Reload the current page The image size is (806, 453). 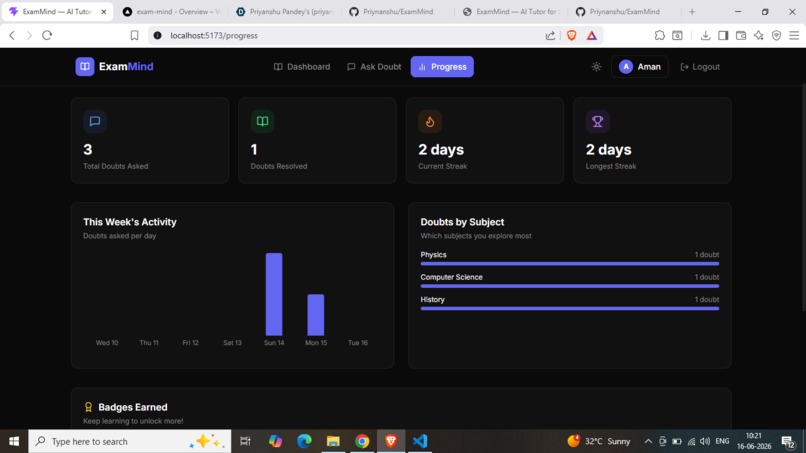tap(47, 35)
